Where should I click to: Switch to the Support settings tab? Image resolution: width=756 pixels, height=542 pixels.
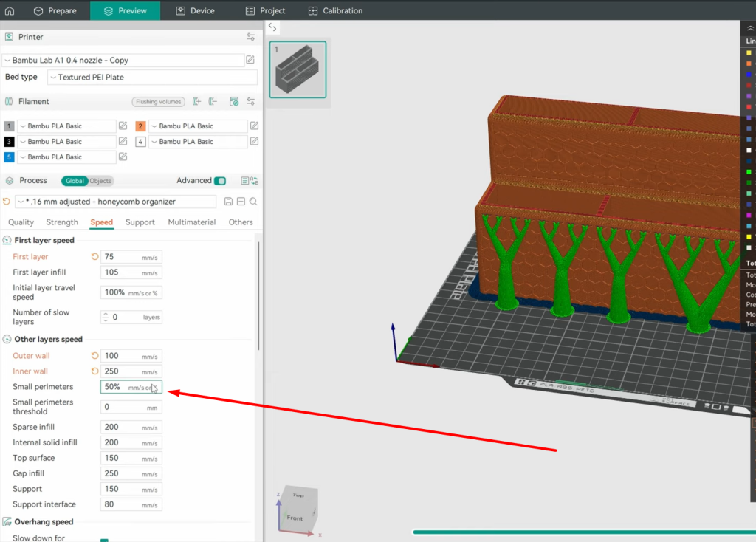click(x=140, y=222)
